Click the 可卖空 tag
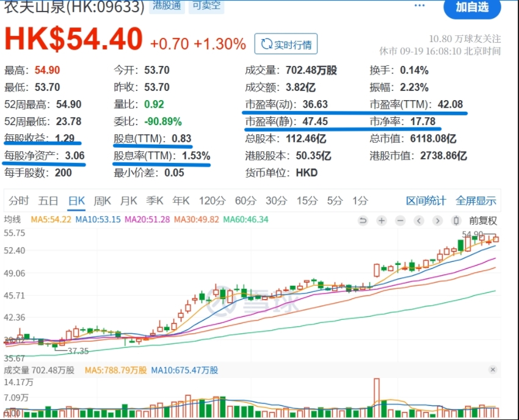This screenshot has height=420, width=519. (x=206, y=6)
